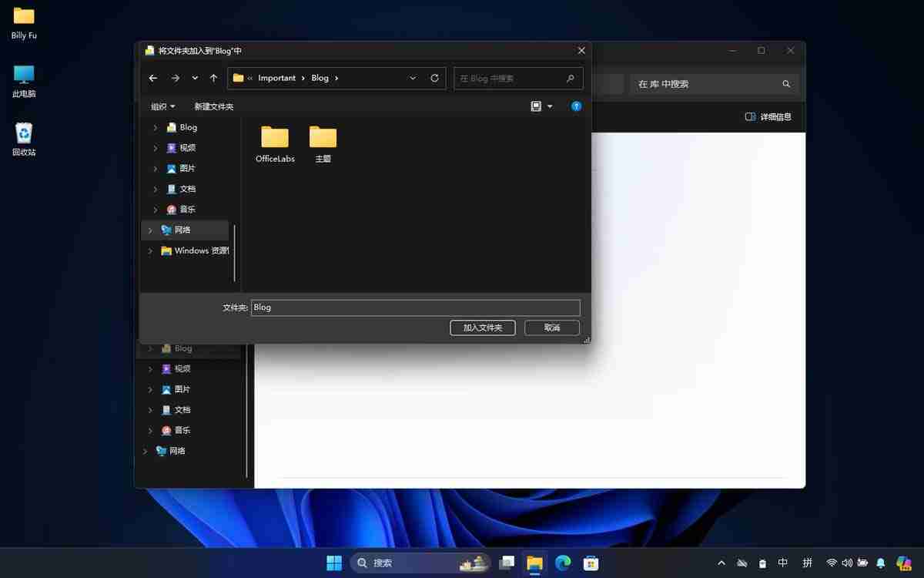The height and width of the screenshot is (578, 924).
Task: Select the OfficeLabs folder
Action: (x=274, y=143)
